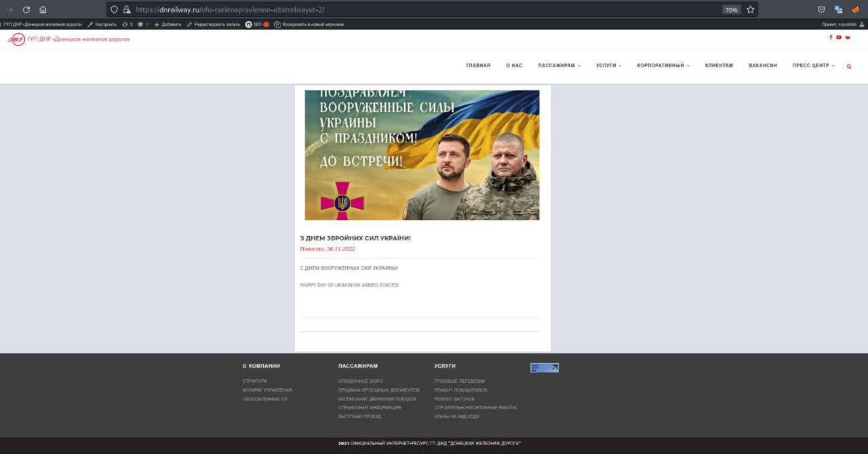Click the browser Home icon

point(43,10)
